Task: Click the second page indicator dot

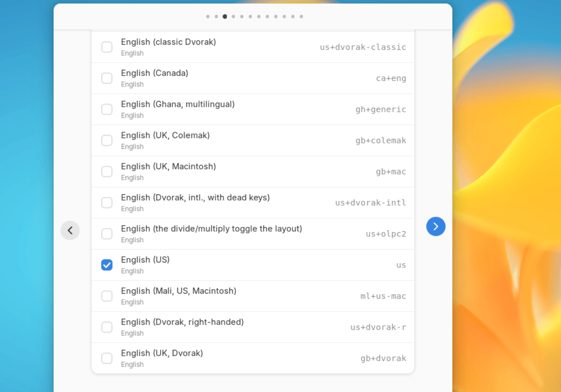Action: 216,16
